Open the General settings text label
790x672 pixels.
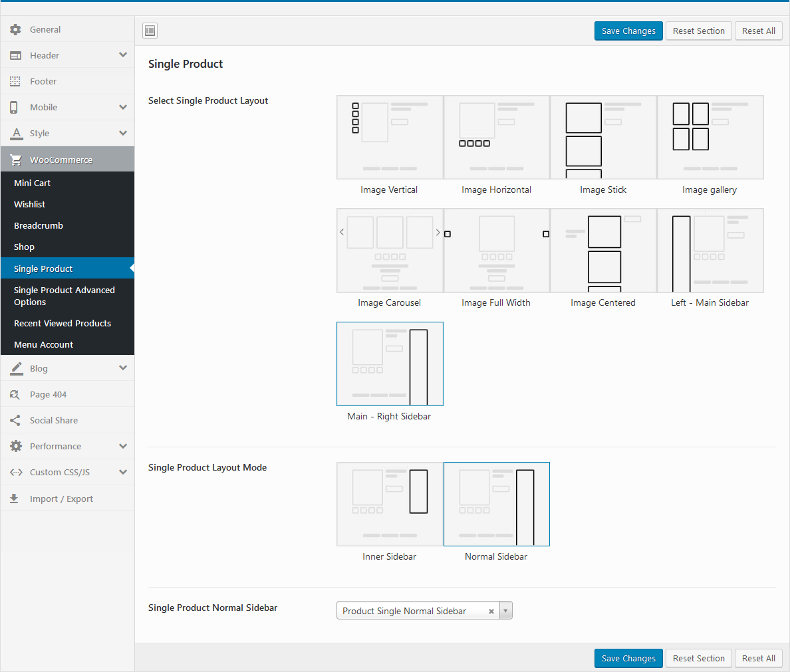(45, 30)
